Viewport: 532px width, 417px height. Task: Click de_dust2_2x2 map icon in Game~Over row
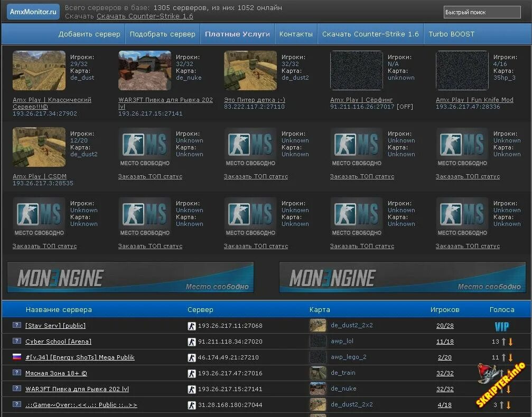pyautogui.click(x=318, y=405)
